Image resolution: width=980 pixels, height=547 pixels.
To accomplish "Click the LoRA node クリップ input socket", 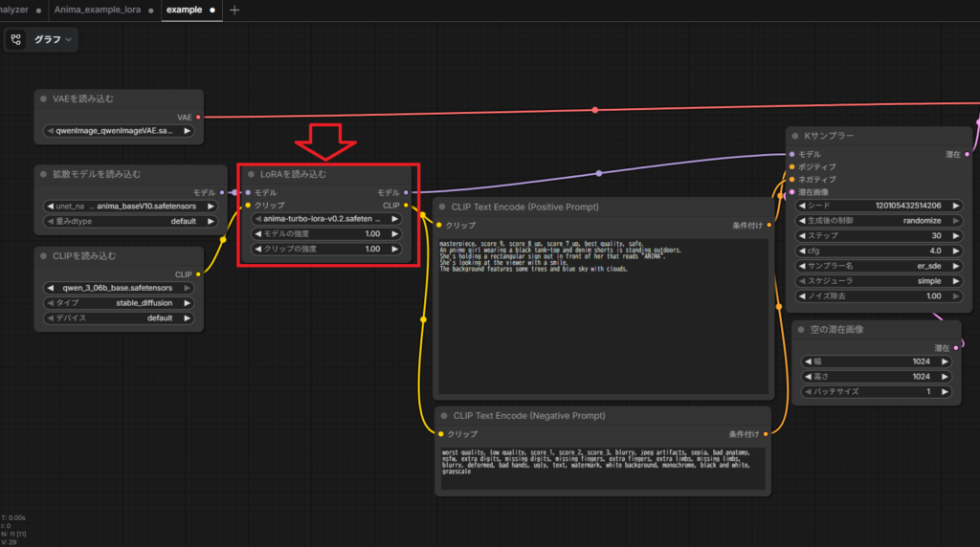I will (x=248, y=205).
